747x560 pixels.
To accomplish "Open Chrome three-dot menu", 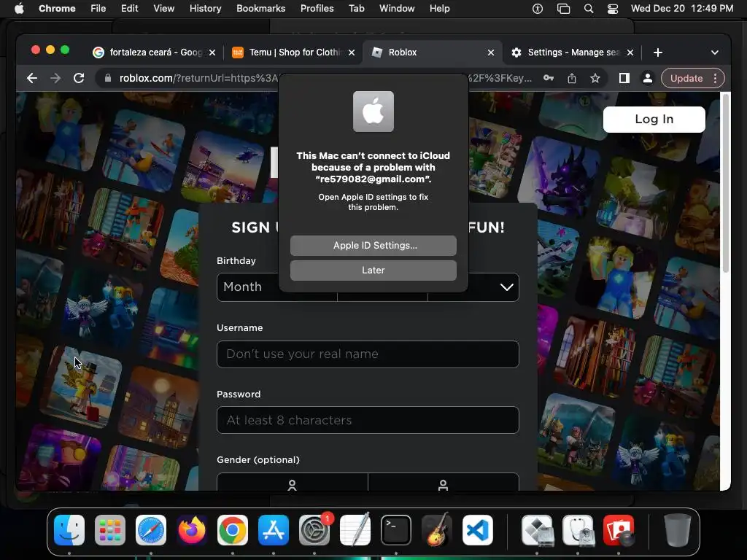I will coord(716,78).
